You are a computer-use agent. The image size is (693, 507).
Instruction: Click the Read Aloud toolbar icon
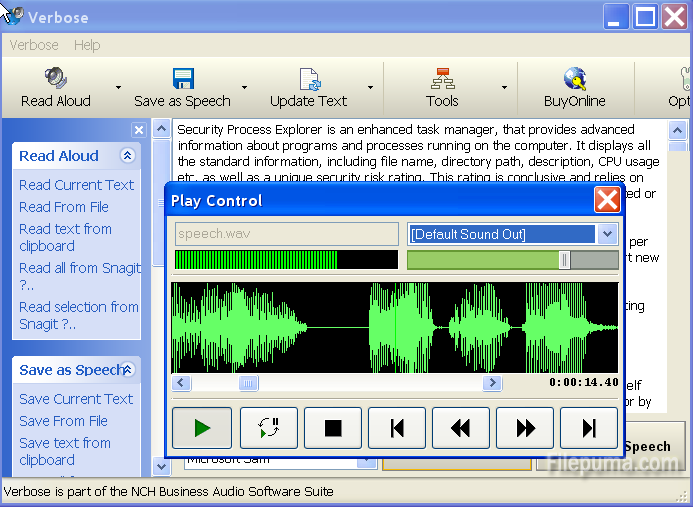pos(56,79)
